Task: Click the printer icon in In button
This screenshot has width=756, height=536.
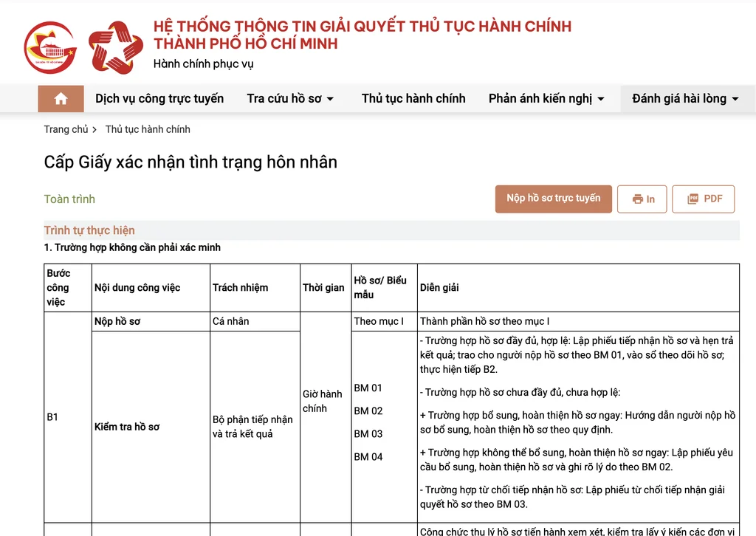Action: 637,199
